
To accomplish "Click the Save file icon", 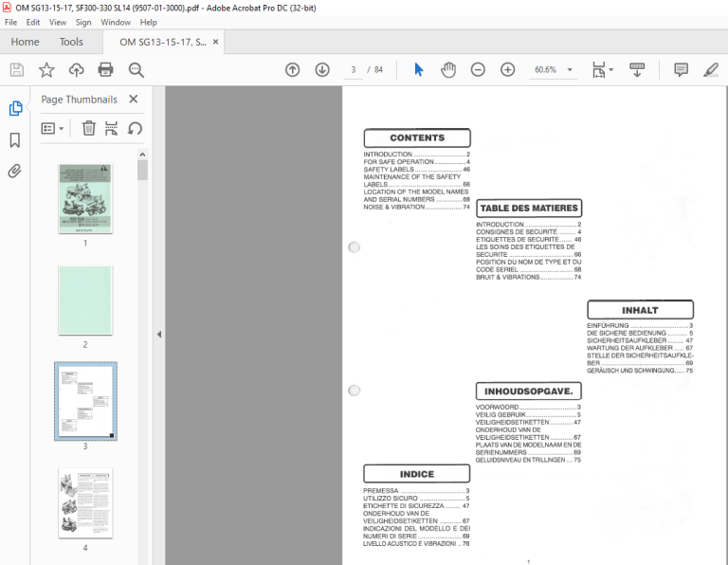I will pos(17,70).
